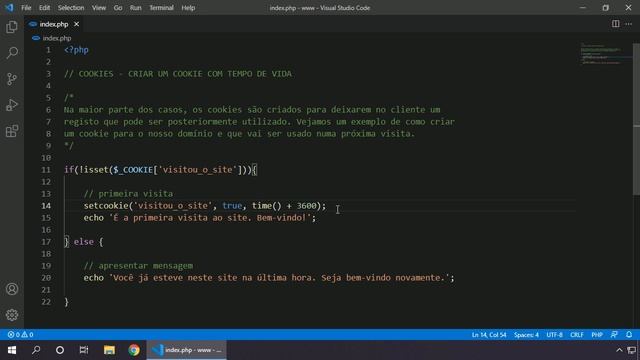Viewport: 640px width, 360px height.
Task: Open the Manage gear icon
Action: [x=12, y=315]
